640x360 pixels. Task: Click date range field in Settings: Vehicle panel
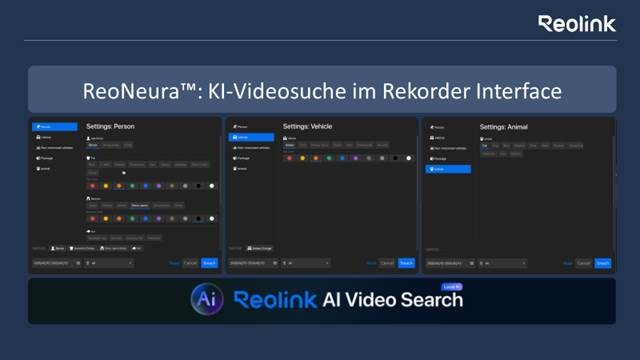click(254, 263)
